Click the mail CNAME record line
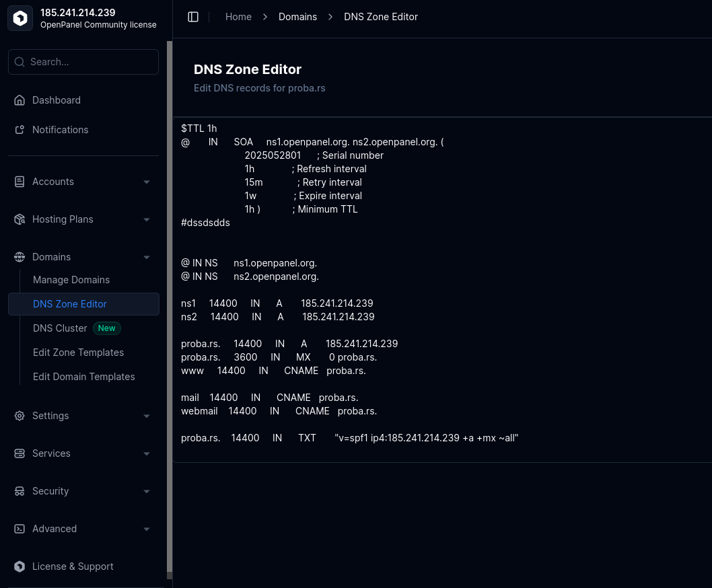Image resolution: width=712 pixels, height=588 pixels. tap(269, 398)
